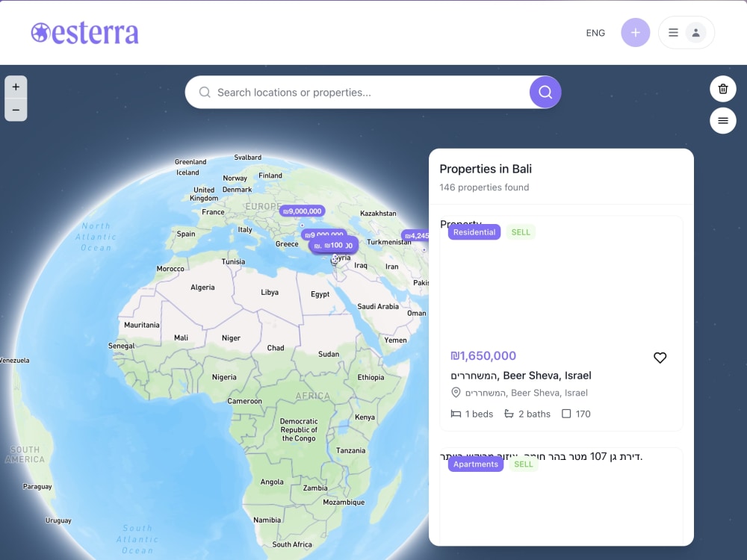
Task: Open the hamburger menu in header
Action: [x=673, y=32]
